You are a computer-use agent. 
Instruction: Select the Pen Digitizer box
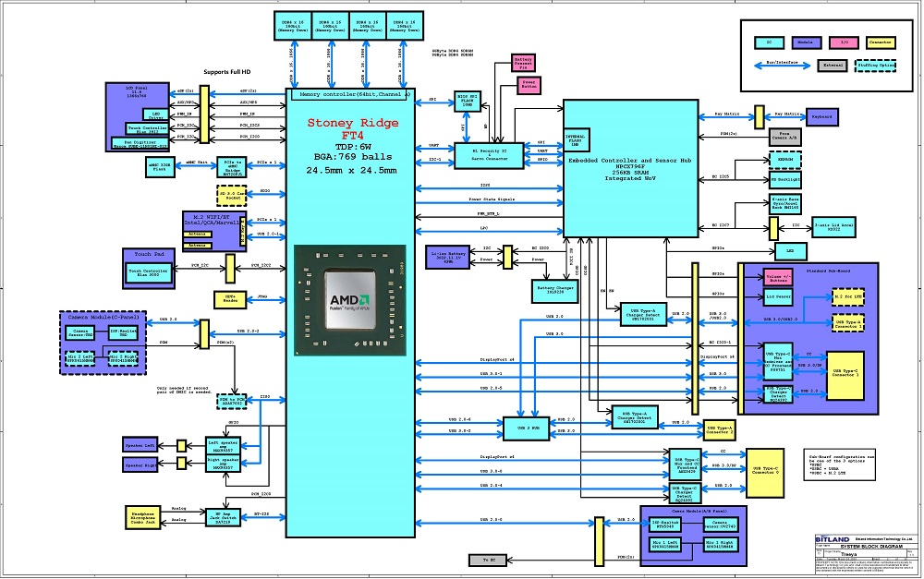click(x=140, y=143)
